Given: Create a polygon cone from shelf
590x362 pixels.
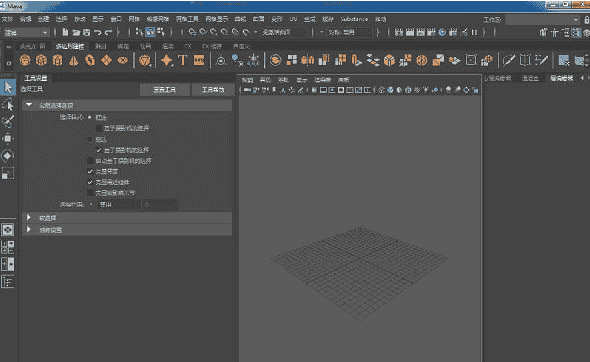Looking at the screenshot, I should coord(74,60).
